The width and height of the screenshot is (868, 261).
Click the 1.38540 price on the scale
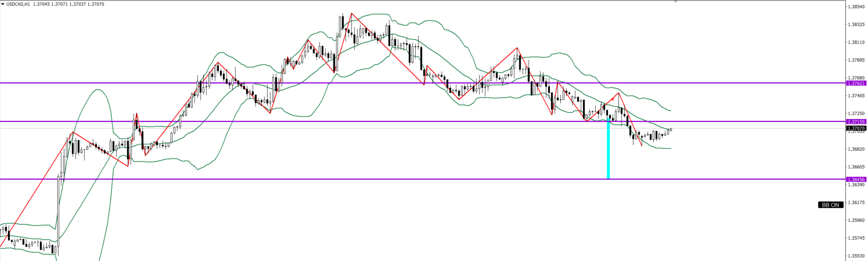tap(856, 7)
